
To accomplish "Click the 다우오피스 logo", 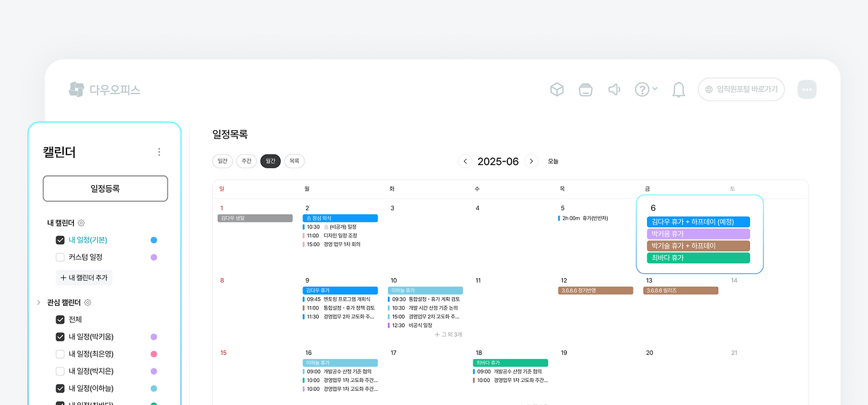I will click(x=104, y=90).
